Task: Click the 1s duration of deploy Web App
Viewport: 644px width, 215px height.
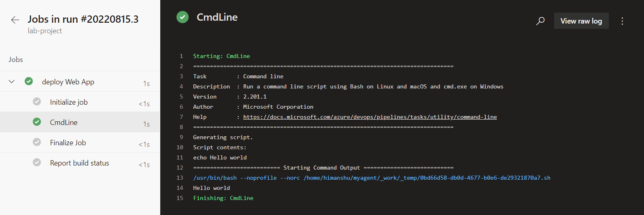Action: point(146,84)
